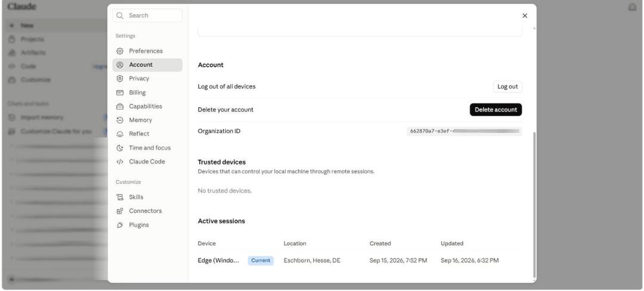644x291 pixels.
Task: Click New chat in background sidebar
Action: (x=27, y=26)
